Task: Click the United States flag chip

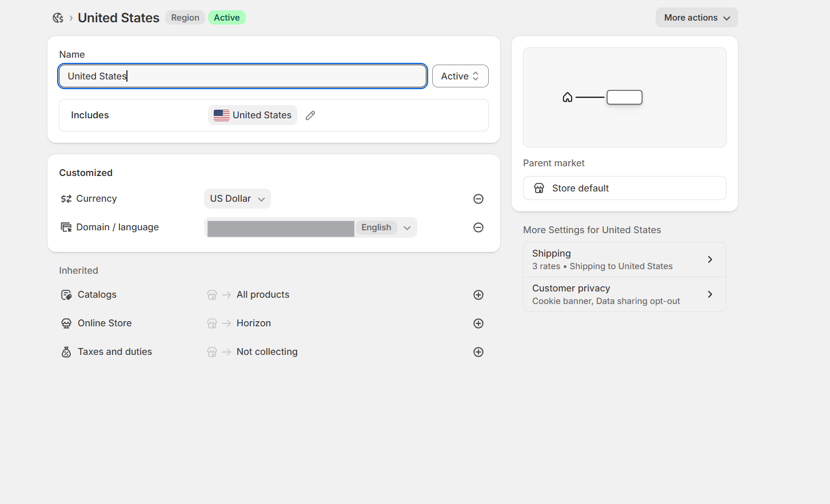Action: (x=253, y=115)
